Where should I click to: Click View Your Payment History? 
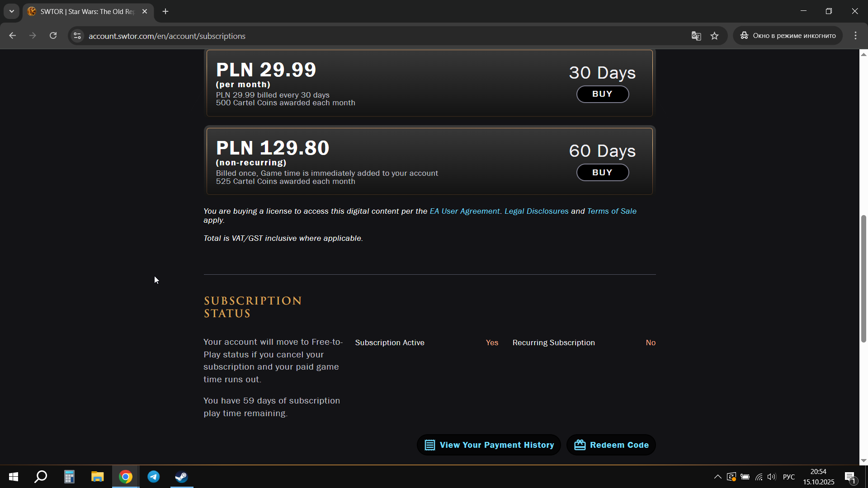pos(489,445)
